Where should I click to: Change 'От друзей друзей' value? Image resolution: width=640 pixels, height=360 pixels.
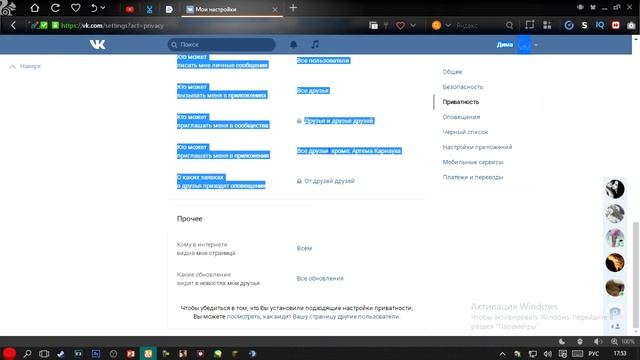tap(329, 181)
